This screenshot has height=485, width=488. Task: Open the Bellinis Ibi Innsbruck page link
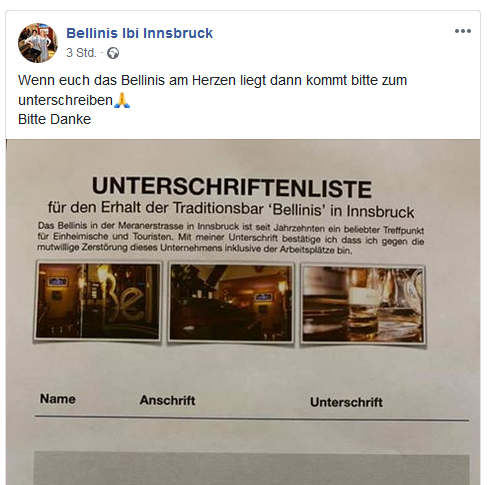tap(139, 33)
